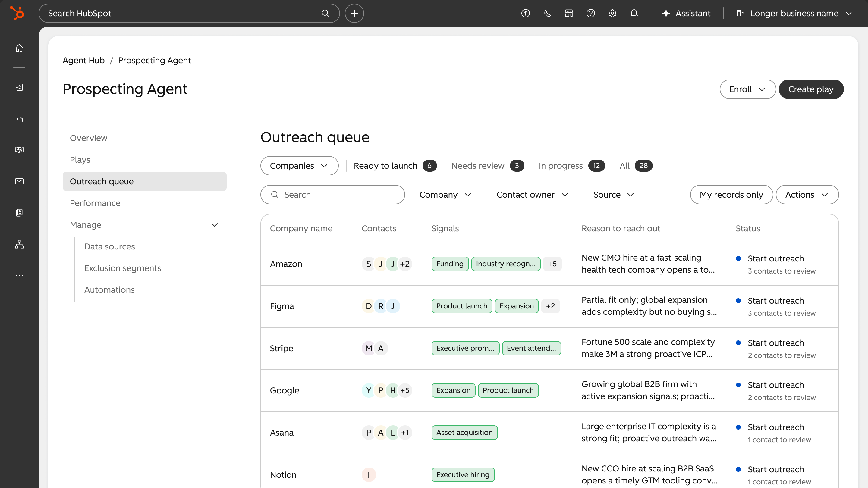Image resolution: width=868 pixels, height=488 pixels.
Task: Open the org chart workflows icon in sidebar
Action: (19, 244)
